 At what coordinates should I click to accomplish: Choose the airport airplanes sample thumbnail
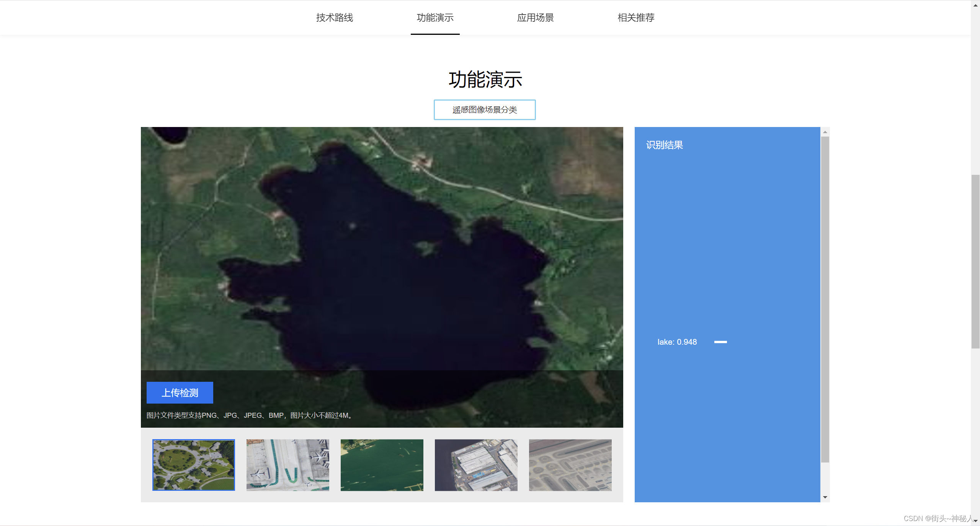coord(288,465)
